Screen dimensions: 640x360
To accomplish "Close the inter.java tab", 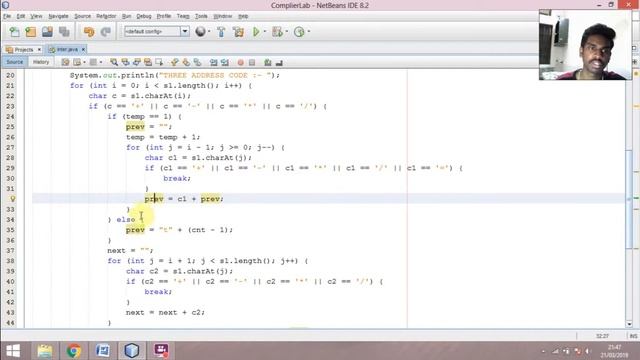I will [83, 49].
